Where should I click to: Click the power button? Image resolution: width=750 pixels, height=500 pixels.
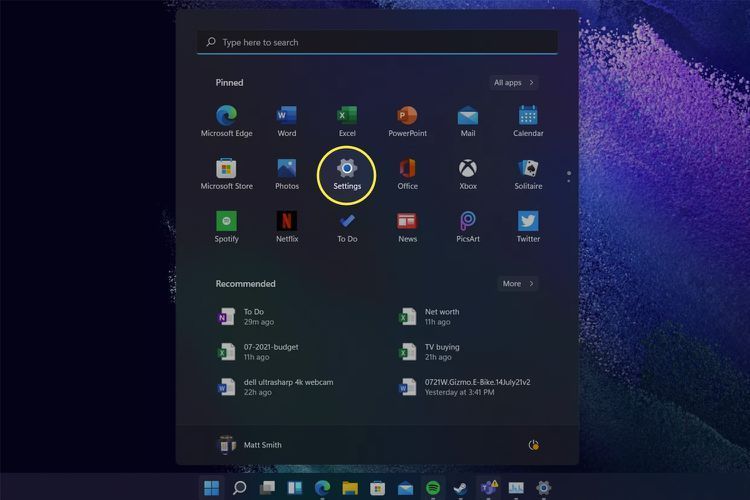[x=533, y=445]
